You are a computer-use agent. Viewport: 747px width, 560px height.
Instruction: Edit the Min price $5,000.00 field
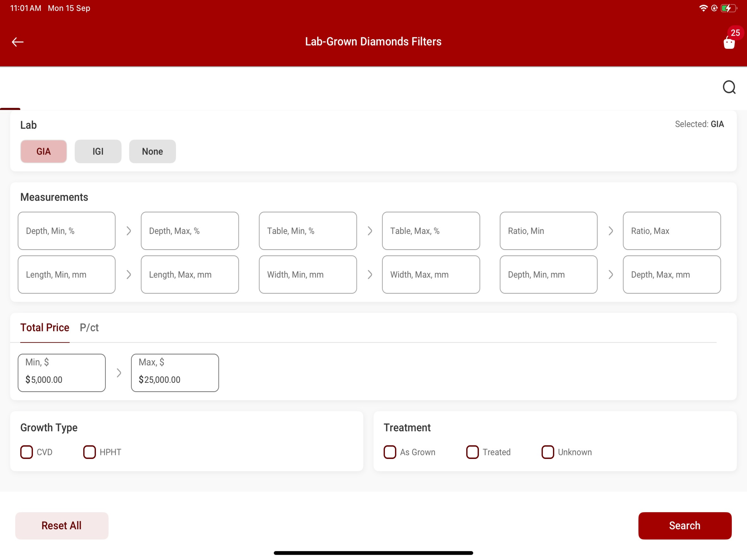(x=62, y=372)
